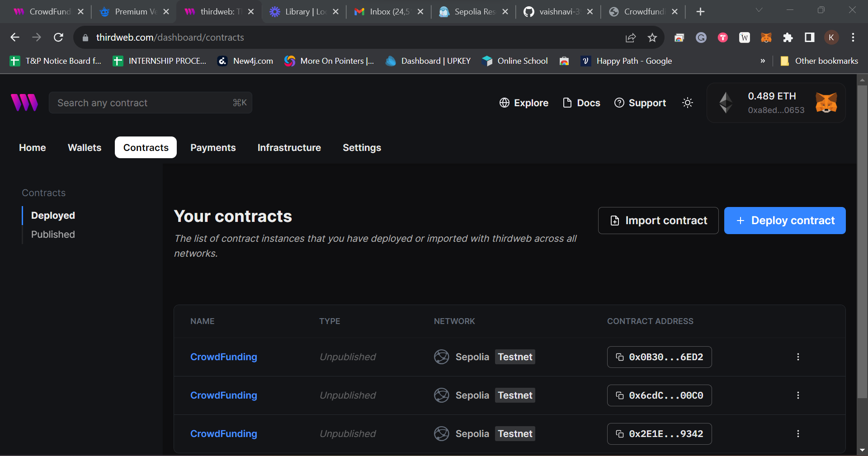Switch to the Gmail Inbox browser tab
Screen dimensions: 868x456
pos(389,12)
